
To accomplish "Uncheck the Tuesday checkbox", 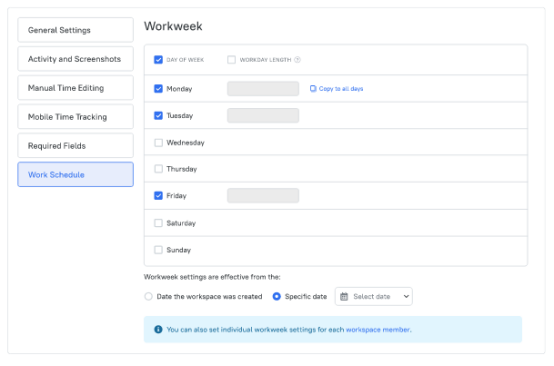I will tap(158, 116).
